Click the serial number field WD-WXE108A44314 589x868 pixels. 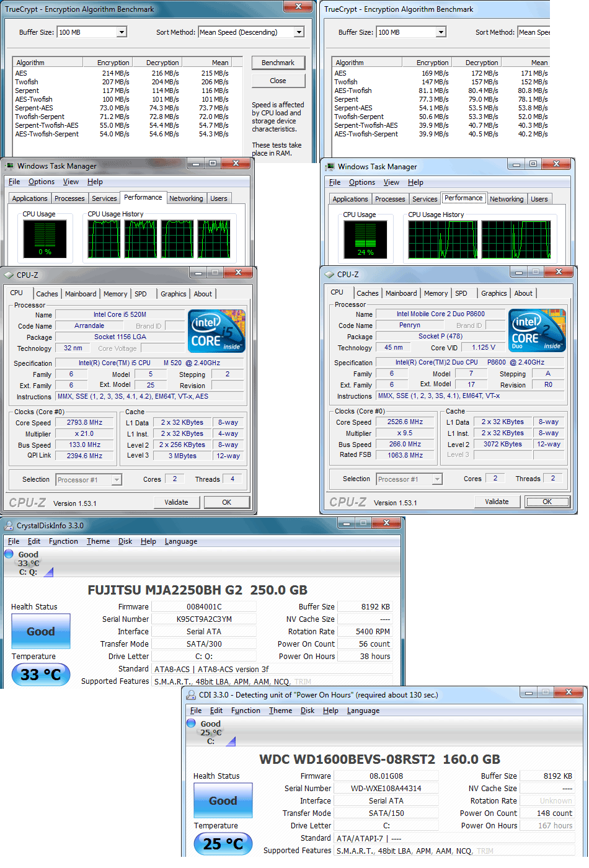[386, 788]
